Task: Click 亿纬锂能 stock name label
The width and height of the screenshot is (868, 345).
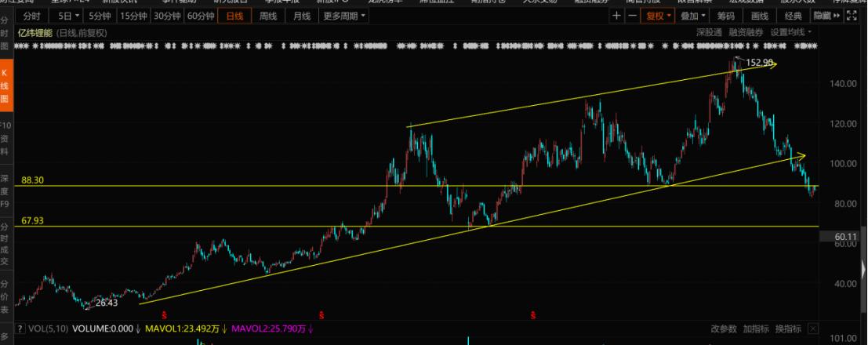Action: pos(35,33)
